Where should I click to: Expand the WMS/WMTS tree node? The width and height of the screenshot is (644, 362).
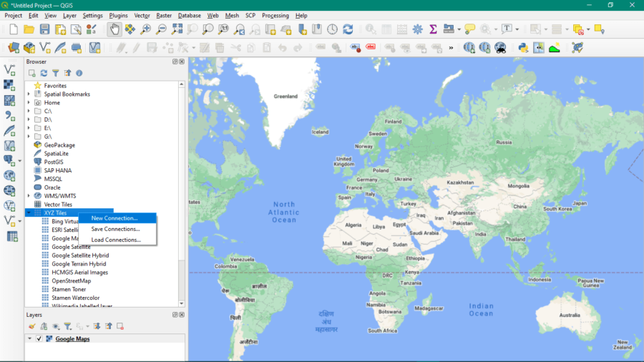[x=29, y=196]
